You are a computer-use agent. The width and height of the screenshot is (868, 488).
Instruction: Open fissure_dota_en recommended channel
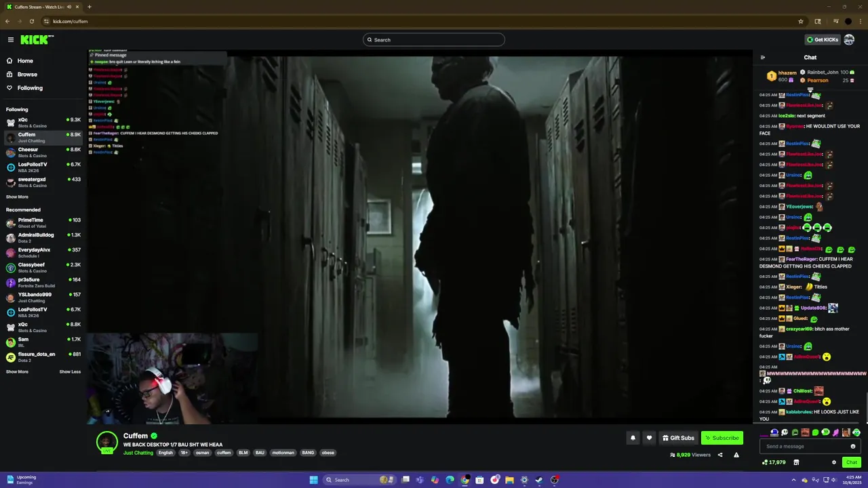pyautogui.click(x=43, y=357)
